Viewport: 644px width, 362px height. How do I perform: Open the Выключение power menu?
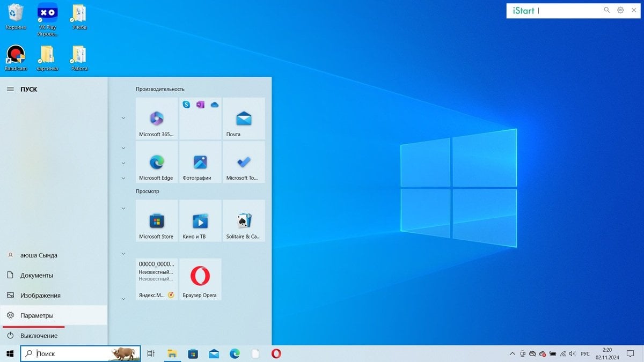point(54,335)
